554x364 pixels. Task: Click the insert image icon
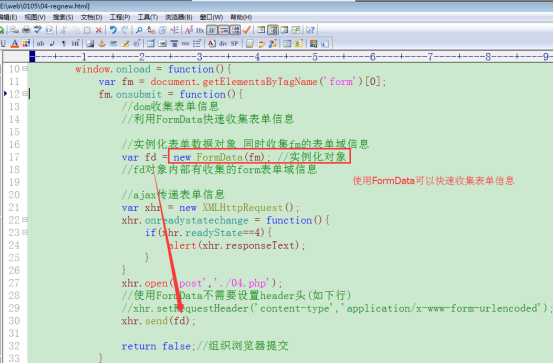90,44
